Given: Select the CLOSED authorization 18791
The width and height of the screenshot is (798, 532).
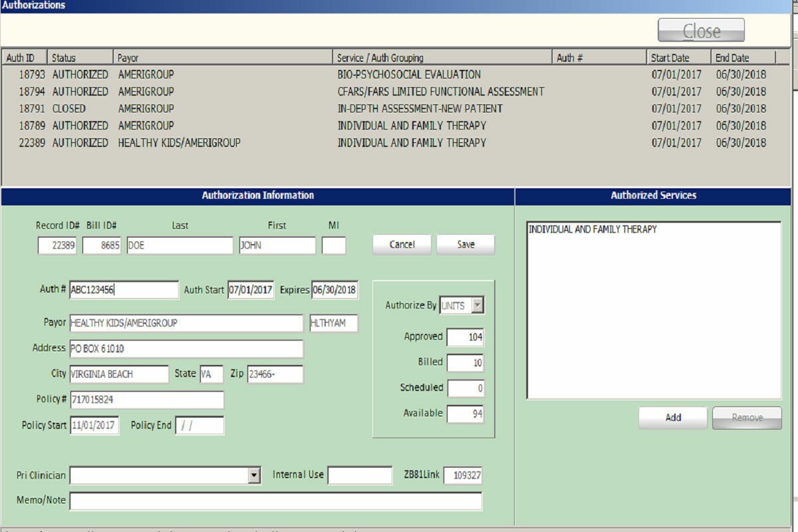Looking at the screenshot, I should [266, 108].
